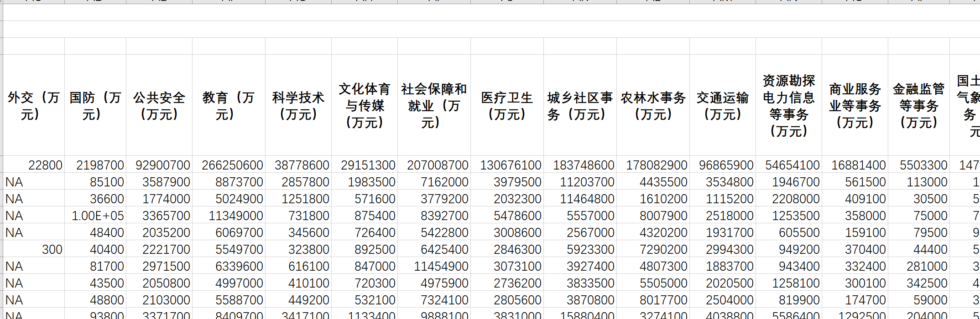
Task: Select the cell with 5503300
Action: click(x=919, y=165)
